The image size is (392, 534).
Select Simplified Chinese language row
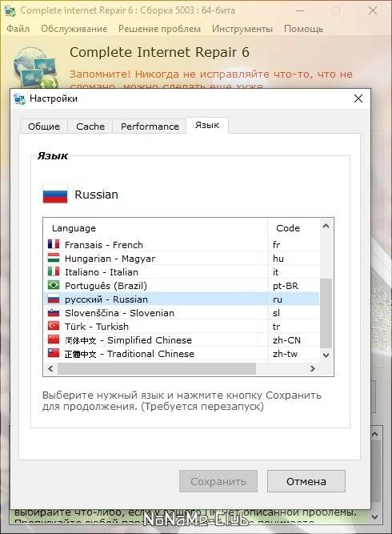(x=182, y=340)
